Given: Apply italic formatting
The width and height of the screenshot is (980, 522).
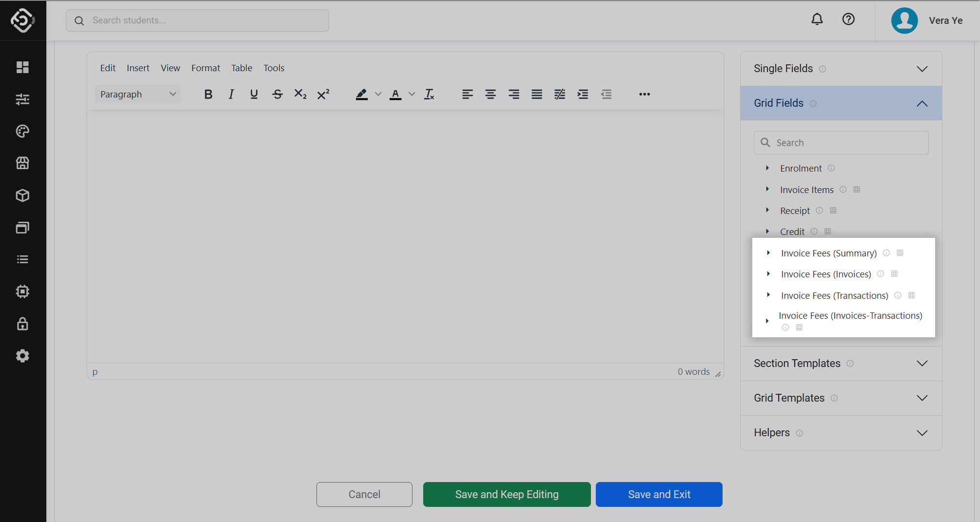Looking at the screenshot, I should [x=231, y=95].
